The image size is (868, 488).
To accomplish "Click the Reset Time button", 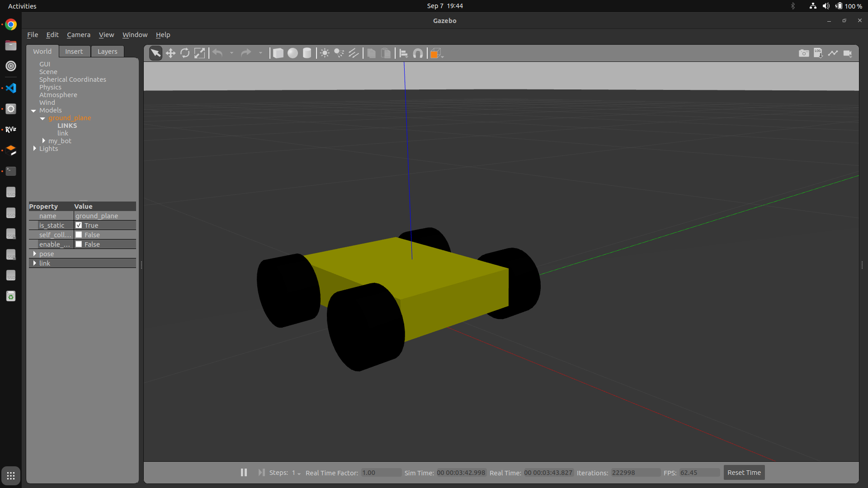I will pos(744,473).
